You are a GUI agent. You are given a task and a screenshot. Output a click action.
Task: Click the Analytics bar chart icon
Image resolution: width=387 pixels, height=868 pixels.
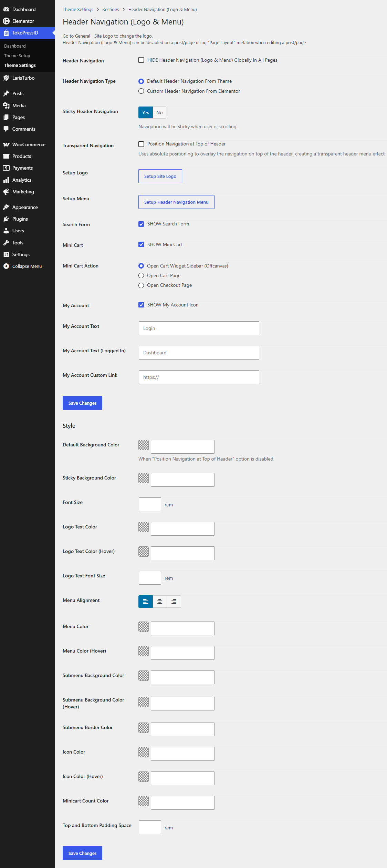pyautogui.click(x=6, y=180)
